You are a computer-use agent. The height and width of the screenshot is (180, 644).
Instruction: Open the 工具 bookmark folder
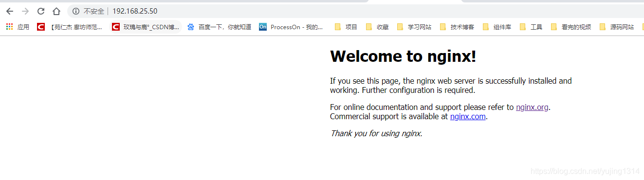click(531, 27)
